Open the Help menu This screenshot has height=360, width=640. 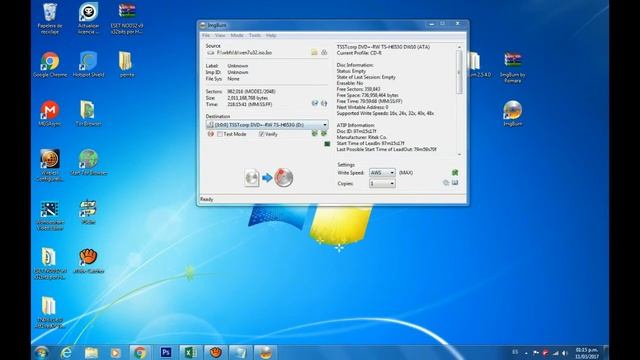(x=271, y=36)
